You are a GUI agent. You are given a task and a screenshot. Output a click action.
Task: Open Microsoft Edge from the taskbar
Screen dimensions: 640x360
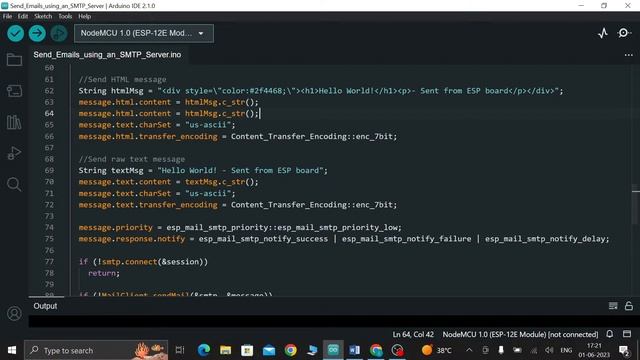pos(204,350)
